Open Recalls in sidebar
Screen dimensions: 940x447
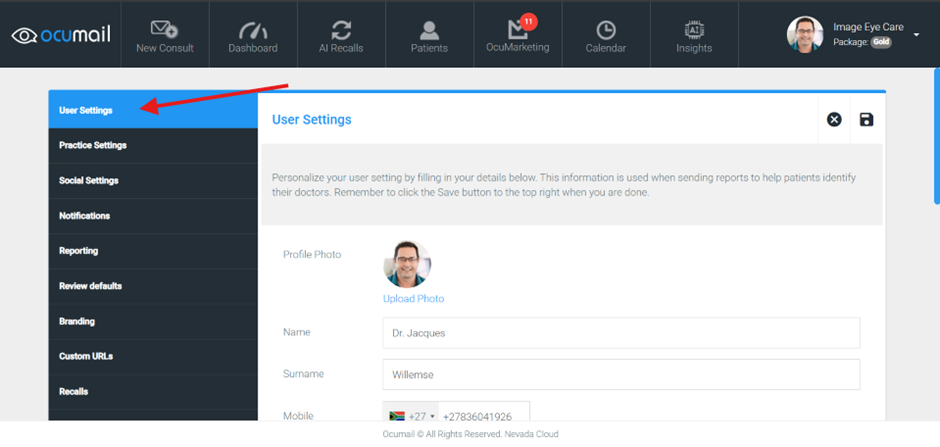click(x=153, y=392)
